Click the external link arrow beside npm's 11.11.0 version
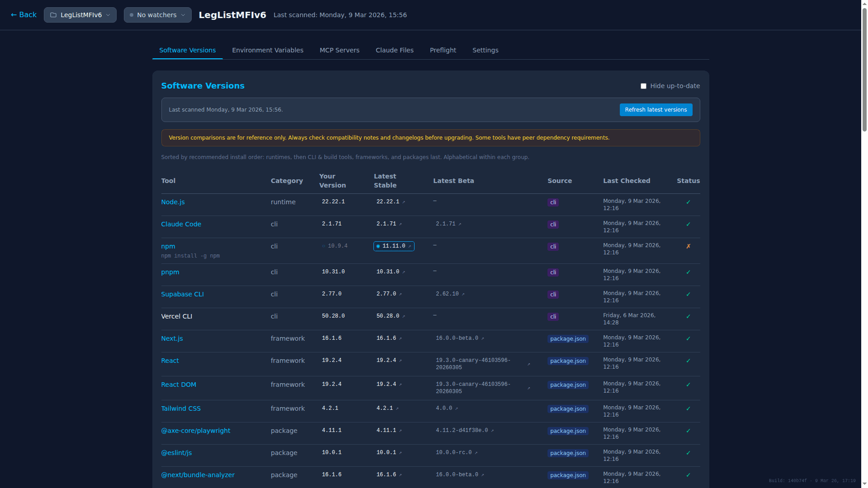Image resolution: width=868 pixels, height=488 pixels. tap(410, 246)
